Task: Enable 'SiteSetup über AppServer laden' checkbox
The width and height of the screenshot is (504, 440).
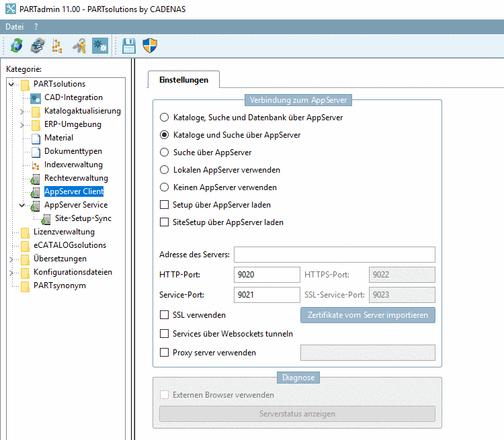Action: (x=164, y=222)
